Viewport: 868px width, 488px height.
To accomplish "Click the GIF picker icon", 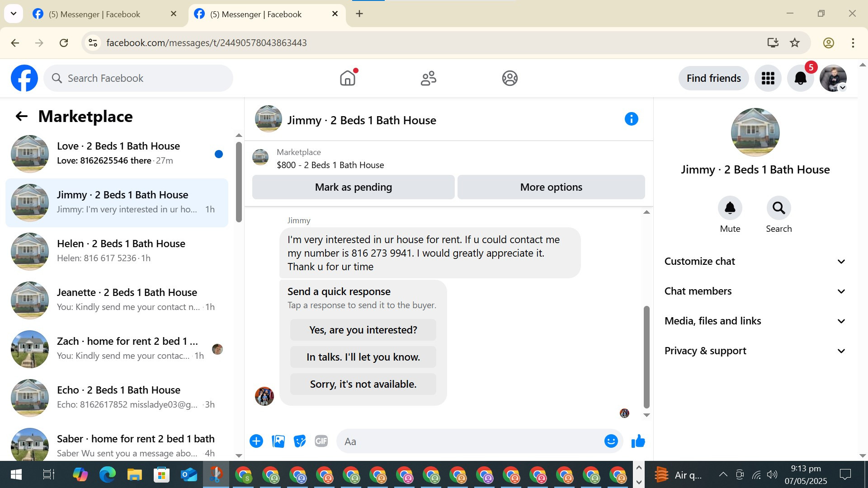I will coord(321,441).
